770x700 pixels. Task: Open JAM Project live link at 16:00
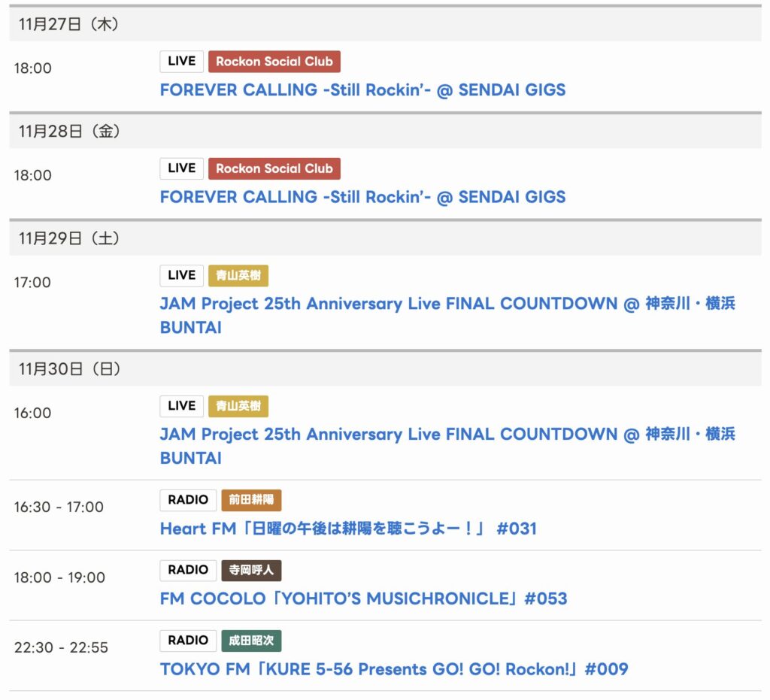pyautogui.click(x=447, y=435)
